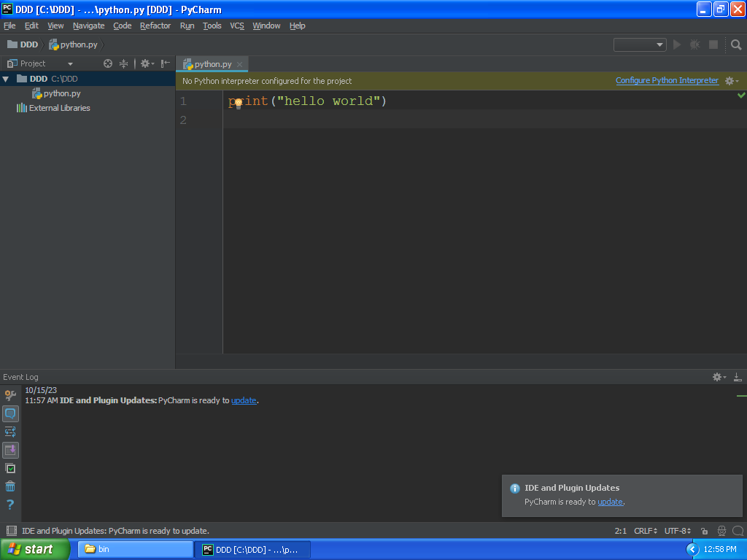Clear Event Log with trash icon
Image resolution: width=747 pixels, height=560 pixels.
tap(10, 486)
